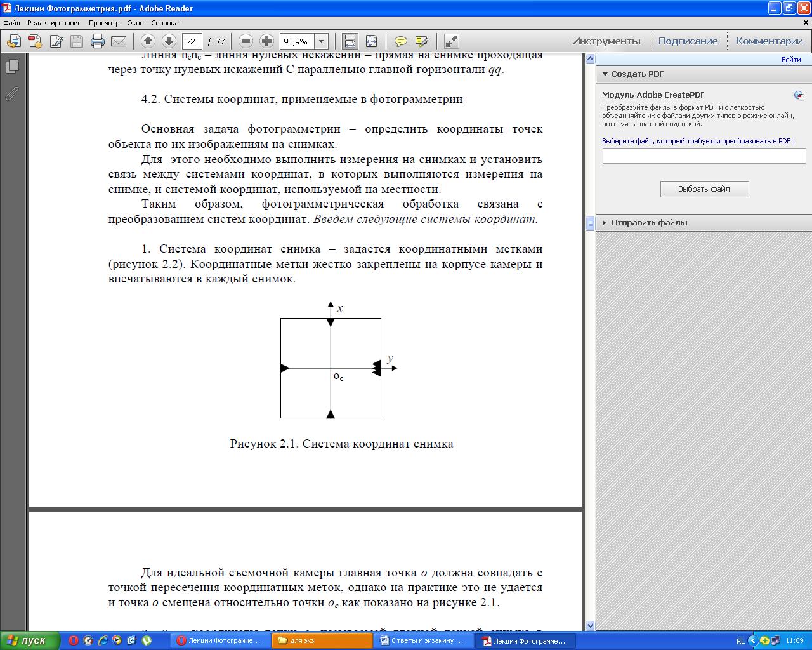The image size is (812, 650).
Task: Open the Комментарии pane tab
Action: pos(769,41)
